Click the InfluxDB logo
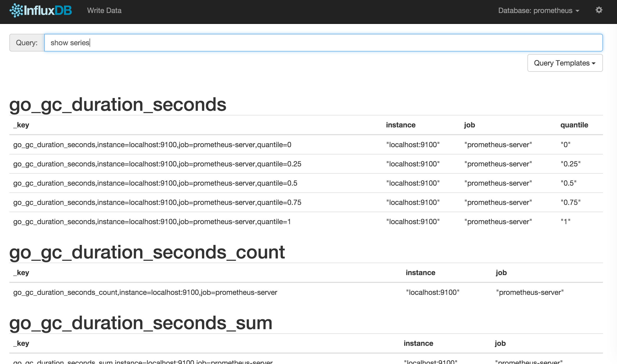 41,10
